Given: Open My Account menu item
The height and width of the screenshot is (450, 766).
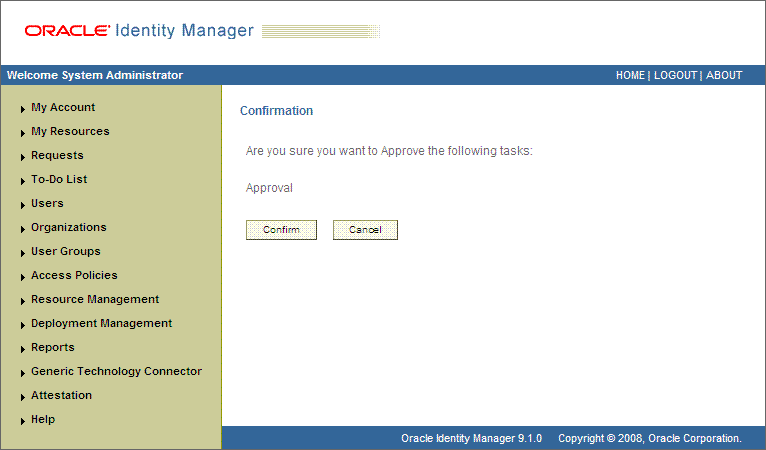Looking at the screenshot, I should coord(63,107).
